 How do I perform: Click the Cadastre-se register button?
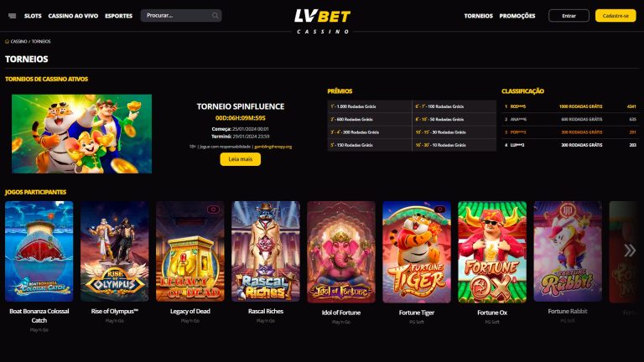[615, 16]
